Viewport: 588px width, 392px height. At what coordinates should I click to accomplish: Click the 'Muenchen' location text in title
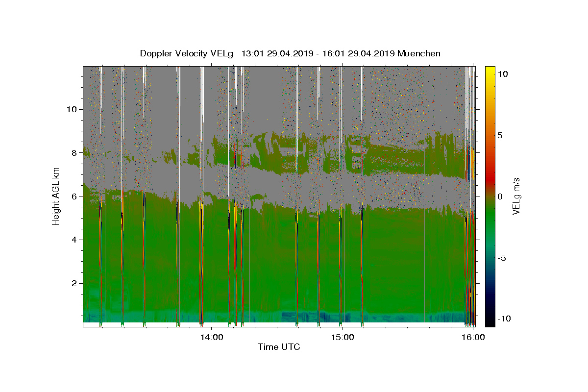[x=419, y=53]
